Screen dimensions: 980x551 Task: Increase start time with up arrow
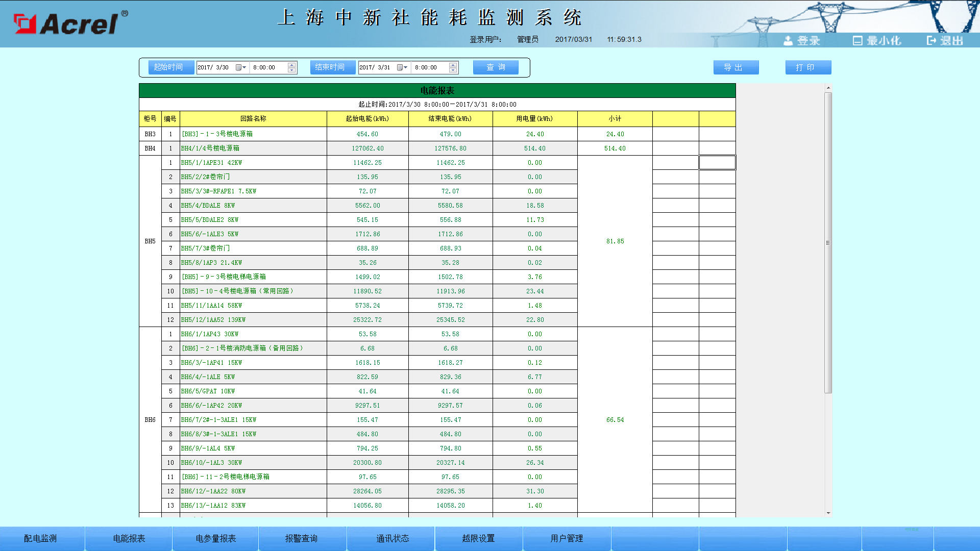coord(291,65)
